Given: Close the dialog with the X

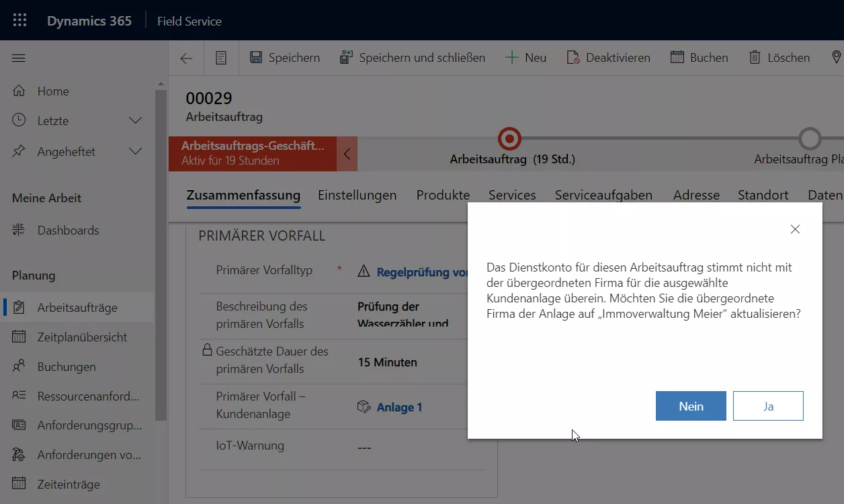Looking at the screenshot, I should click(x=795, y=229).
